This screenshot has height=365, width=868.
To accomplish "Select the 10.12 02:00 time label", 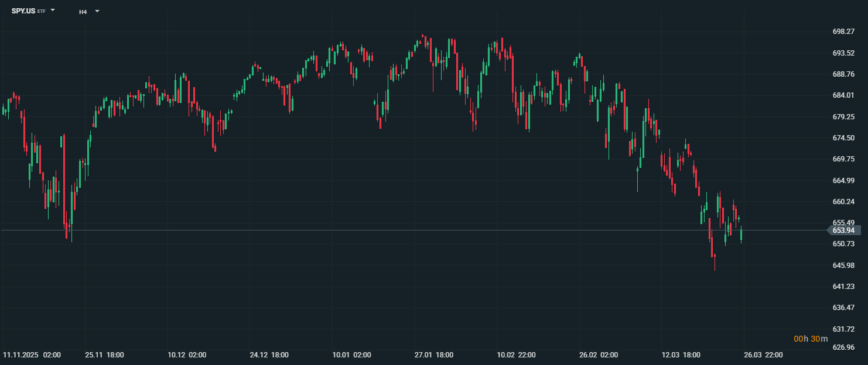I will pos(186,355).
